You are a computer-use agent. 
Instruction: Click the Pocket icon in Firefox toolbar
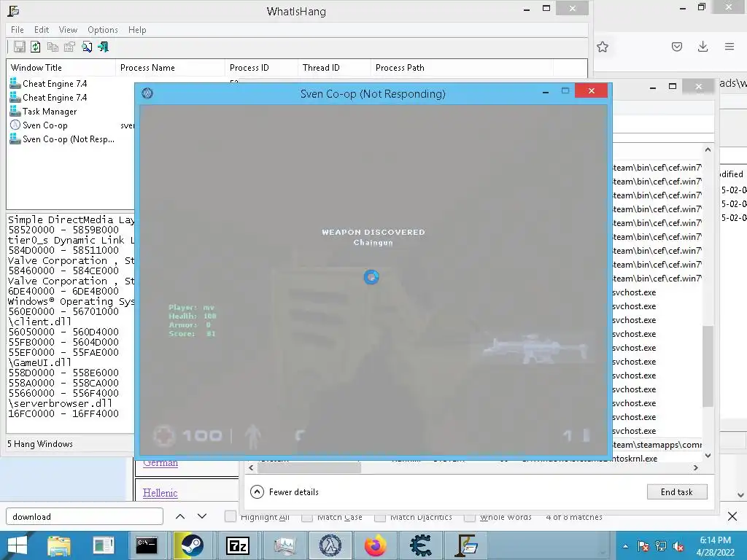tap(677, 47)
